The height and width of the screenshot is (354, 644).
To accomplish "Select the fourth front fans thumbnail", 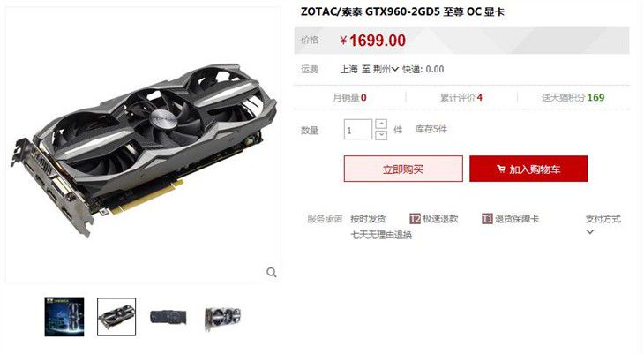I will (x=223, y=318).
